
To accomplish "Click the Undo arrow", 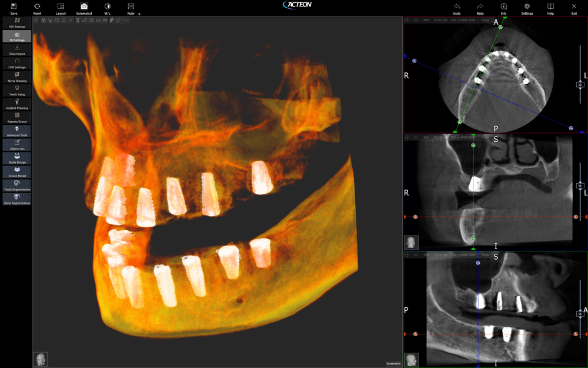I will coord(457,8).
